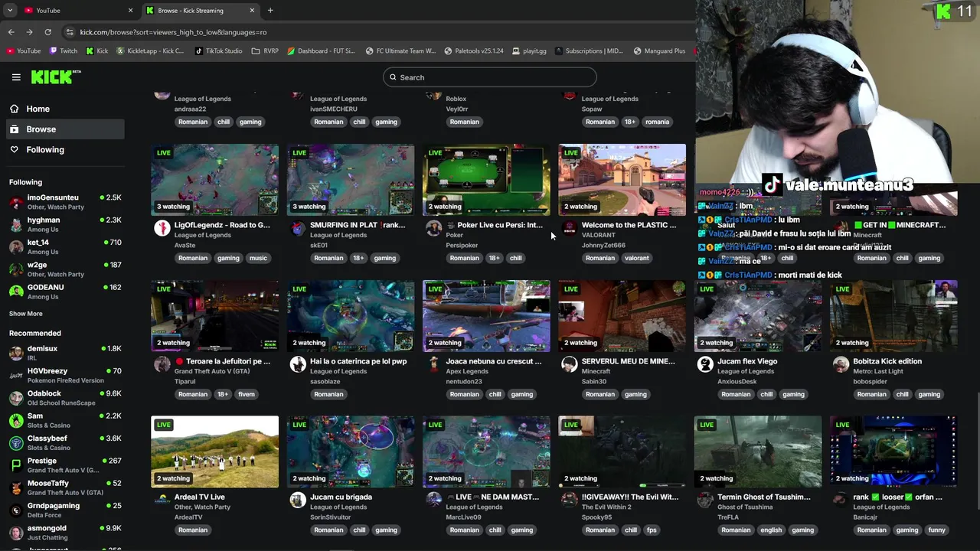This screenshot has width=980, height=551.
Task: Open the playit.gg bookmark
Action: [529, 51]
